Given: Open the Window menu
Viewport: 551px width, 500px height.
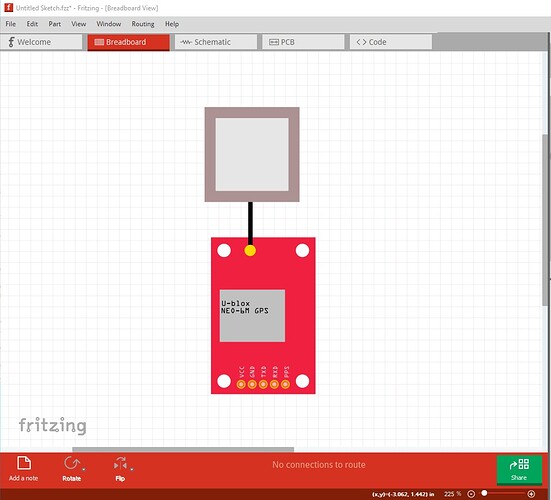Looking at the screenshot, I should [x=109, y=24].
